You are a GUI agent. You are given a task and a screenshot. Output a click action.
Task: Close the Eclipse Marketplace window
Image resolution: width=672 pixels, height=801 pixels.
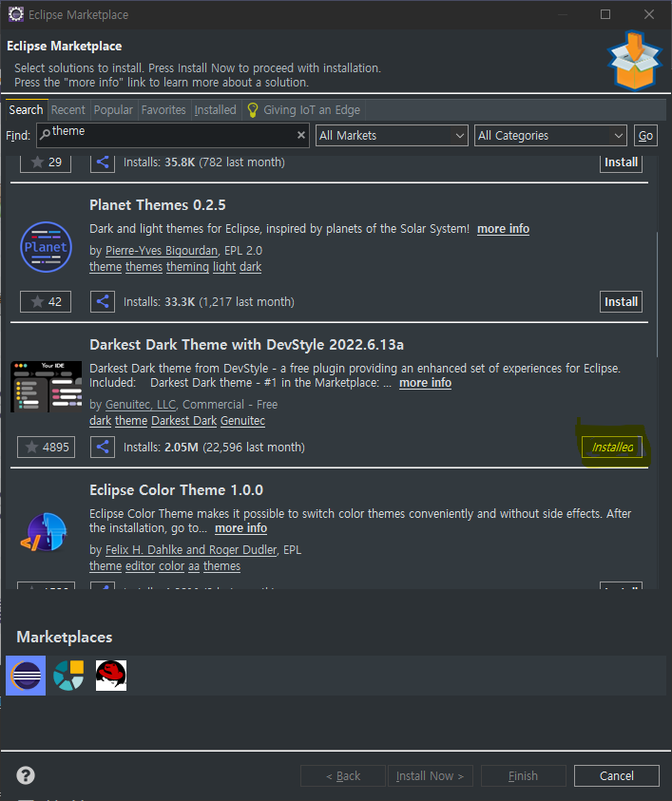(x=649, y=14)
